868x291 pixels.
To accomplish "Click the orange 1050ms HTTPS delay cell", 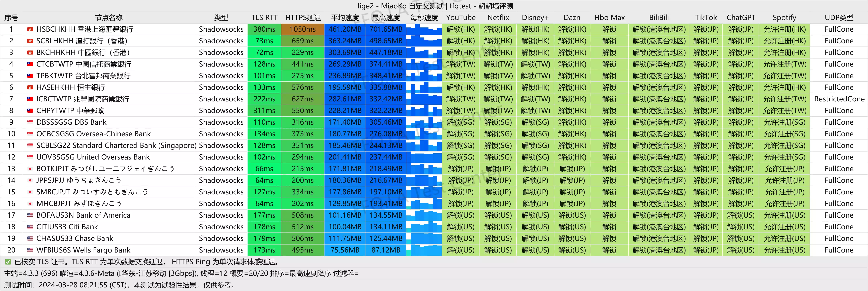I will click(303, 30).
